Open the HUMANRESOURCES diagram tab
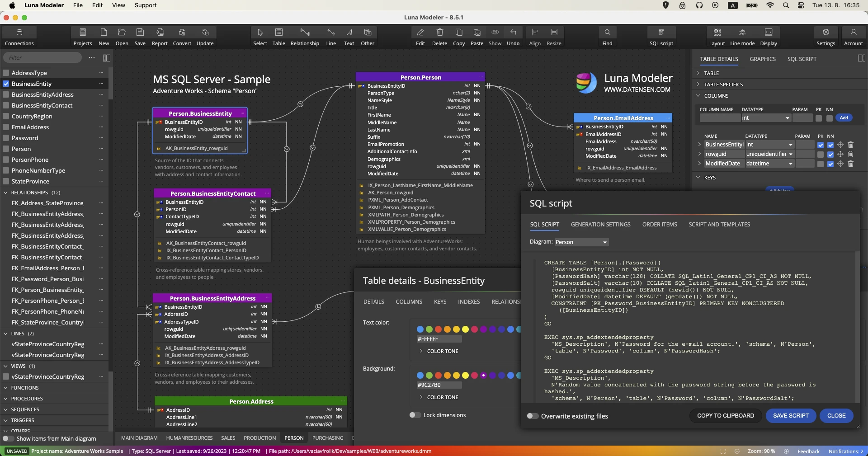This screenshot has width=868, height=456. tap(189, 438)
